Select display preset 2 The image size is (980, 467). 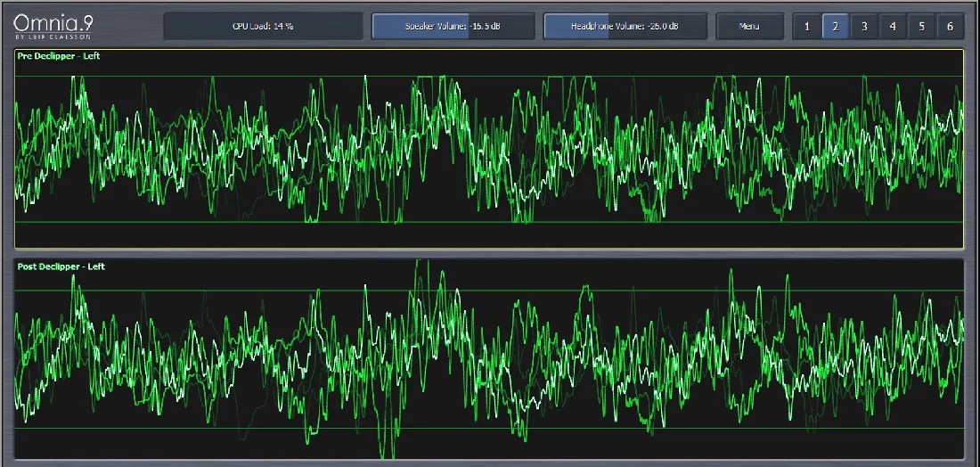pos(835,26)
